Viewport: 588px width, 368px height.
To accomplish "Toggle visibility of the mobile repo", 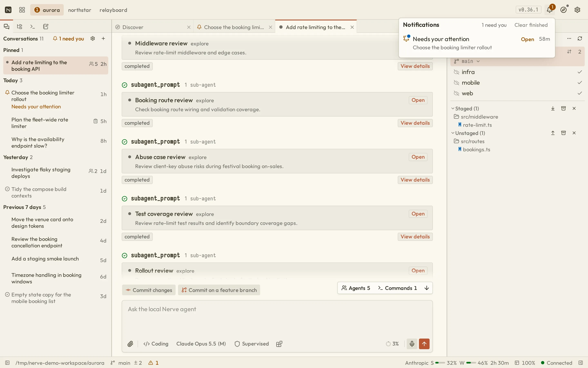I will (457, 83).
